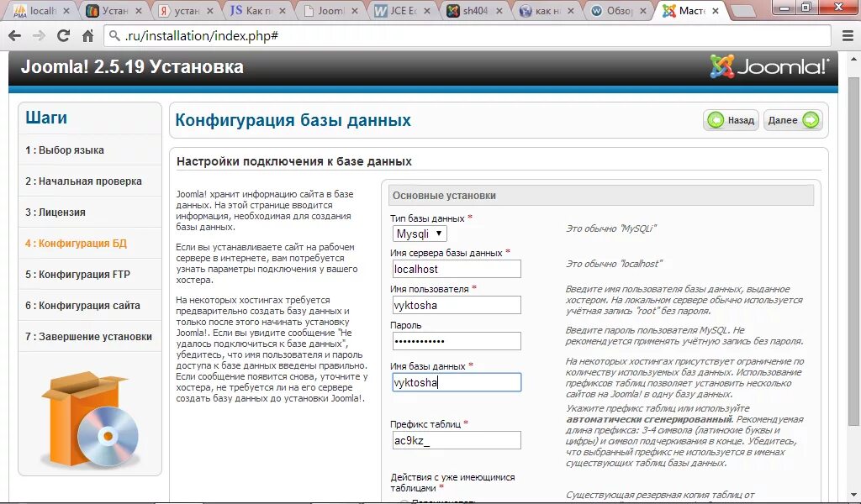Click the Конфигурация базы данных heading

click(293, 120)
